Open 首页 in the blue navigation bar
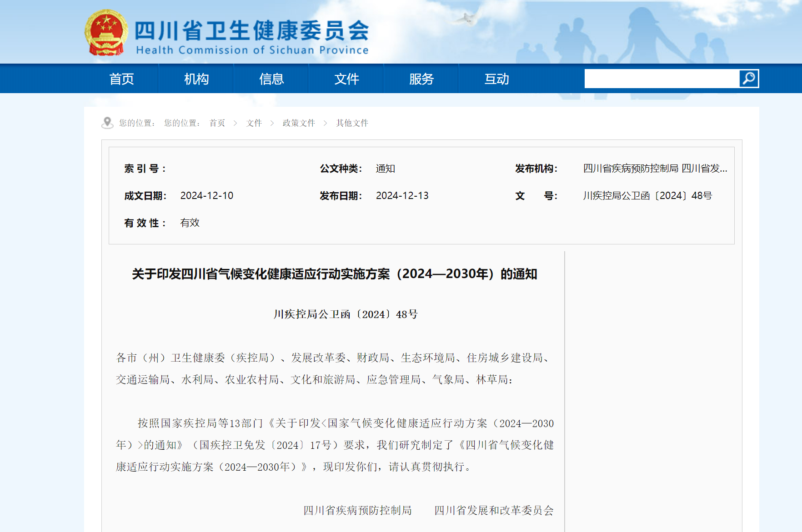Screen dimensions: 802x532 point(121,79)
